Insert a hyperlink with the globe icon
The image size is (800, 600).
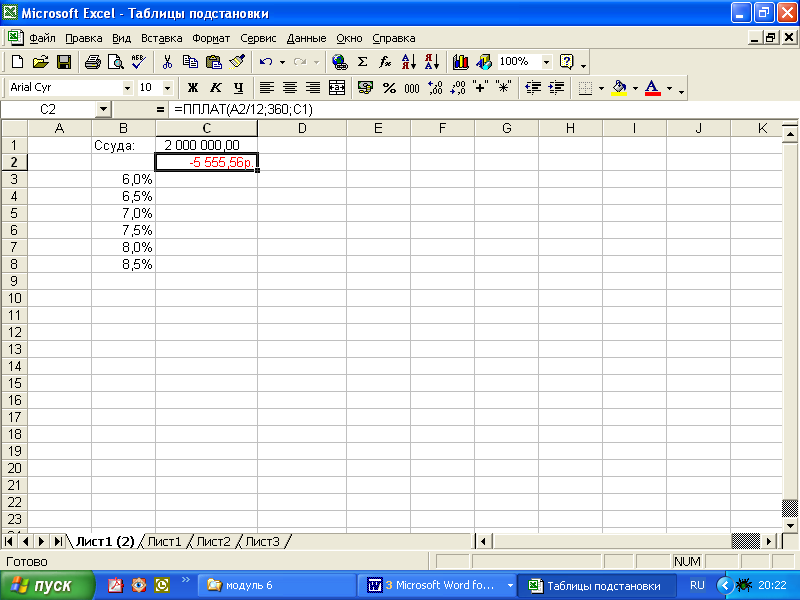(339, 62)
